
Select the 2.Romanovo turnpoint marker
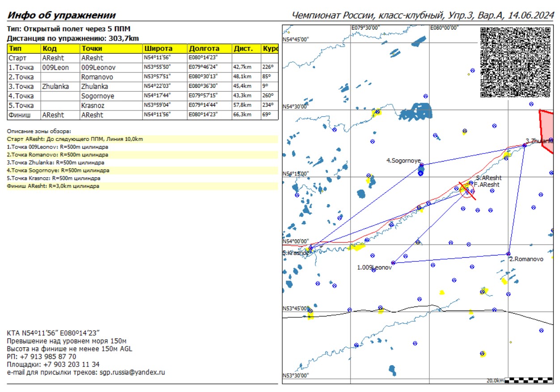(509, 254)
